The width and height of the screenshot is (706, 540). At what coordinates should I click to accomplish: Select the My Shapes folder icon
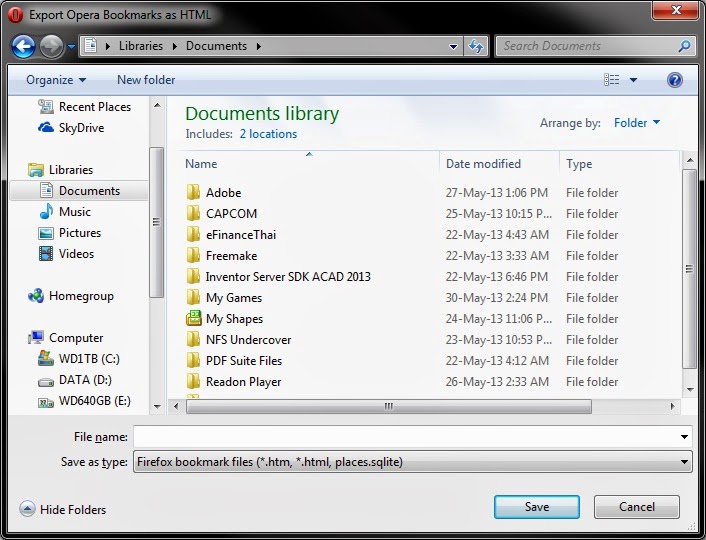193,318
